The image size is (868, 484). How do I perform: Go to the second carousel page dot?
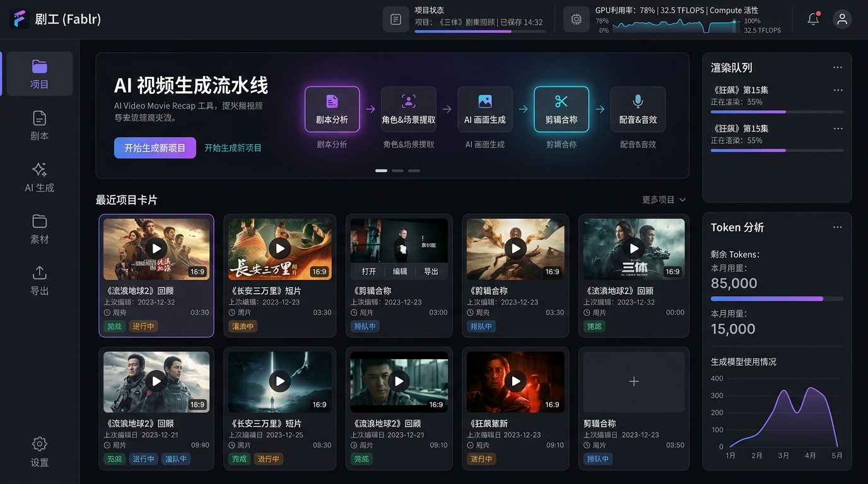pos(397,171)
